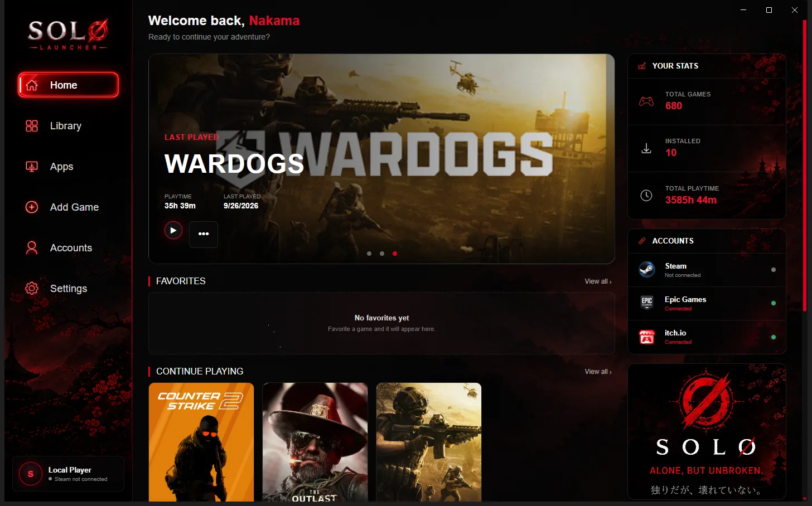The image size is (812, 506).
Task: Click the Local Player avatar
Action: click(31, 474)
